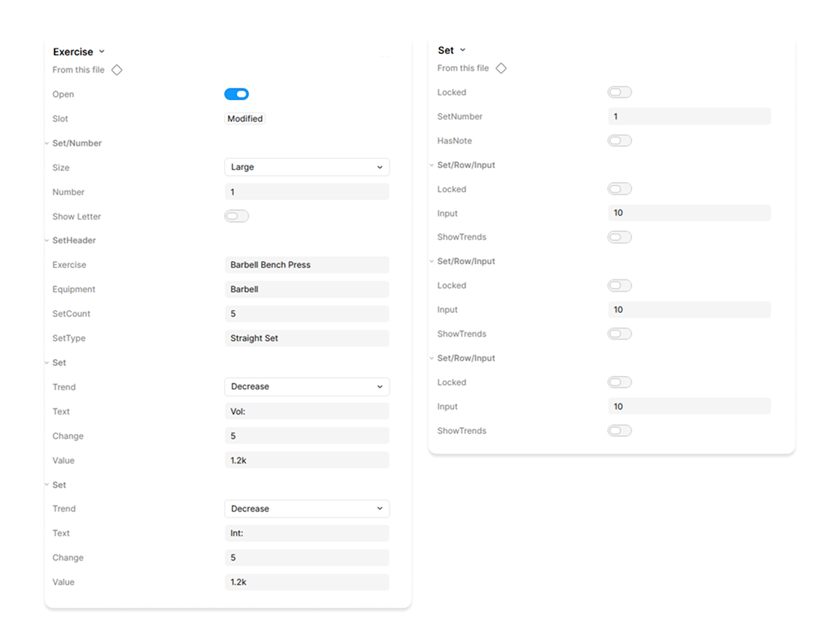
Task: Click the Modified slot button
Action: (x=245, y=119)
